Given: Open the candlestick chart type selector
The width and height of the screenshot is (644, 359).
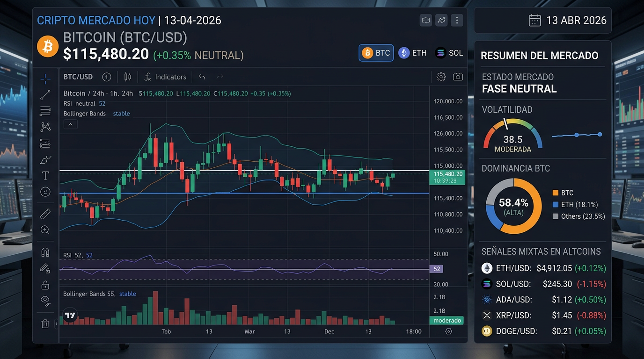Looking at the screenshot, I should pyautogui.click(x=128, y=77).
